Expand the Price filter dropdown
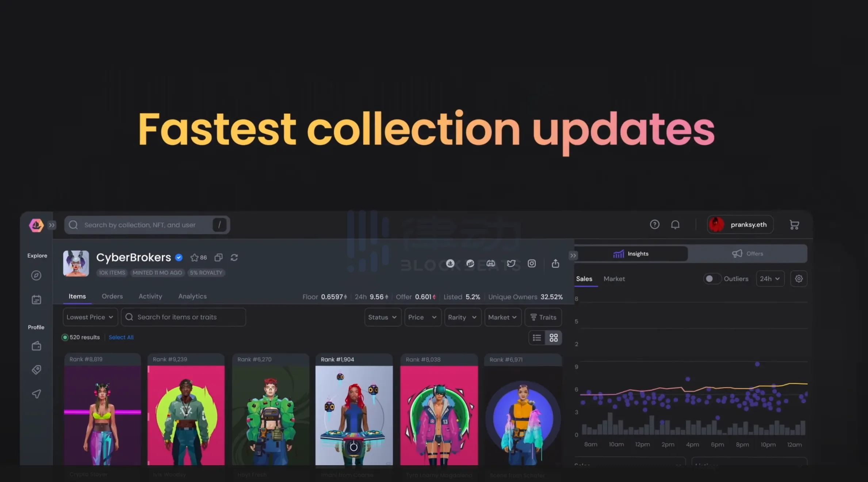This screenshot has width=868, height=482. point(421,316)
